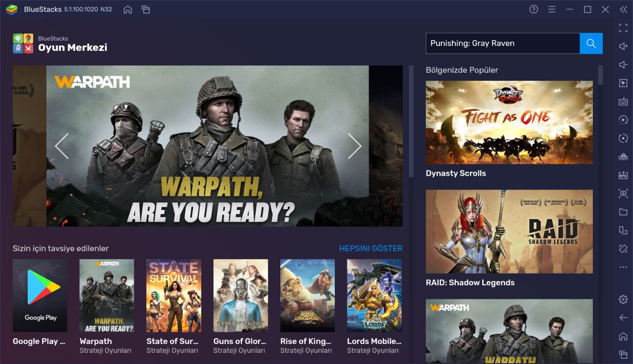Click Strateji Oyunları under Lords Mobile

click(373, 351)
